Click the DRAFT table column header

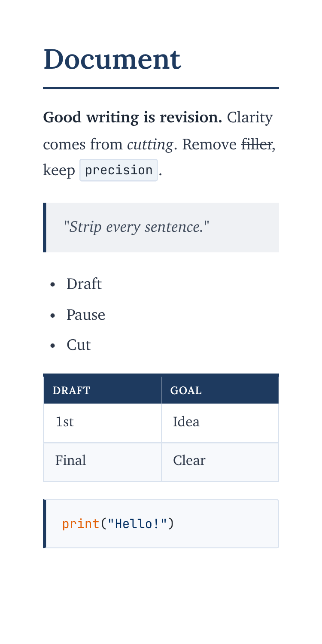coord(103,390)
